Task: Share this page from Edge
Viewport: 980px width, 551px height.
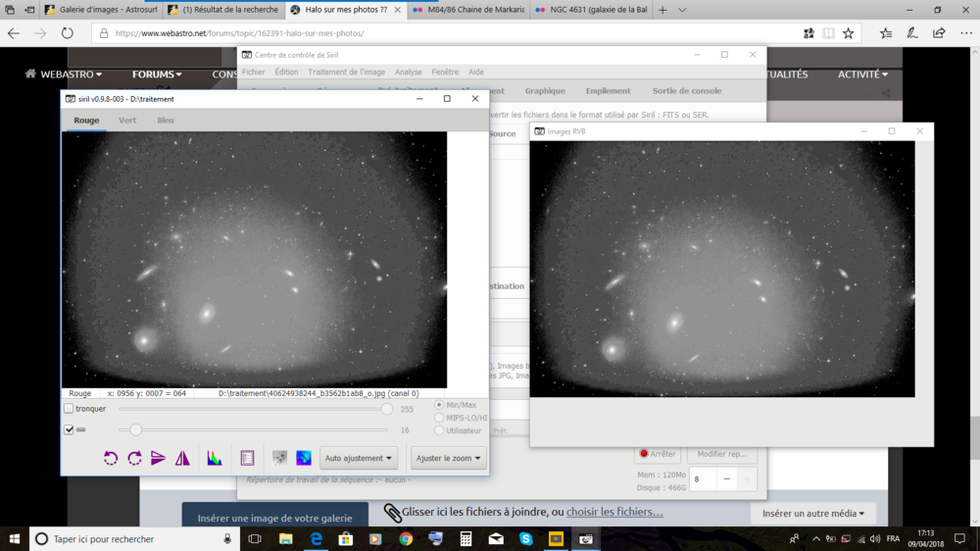Action: tap(939, 33)
